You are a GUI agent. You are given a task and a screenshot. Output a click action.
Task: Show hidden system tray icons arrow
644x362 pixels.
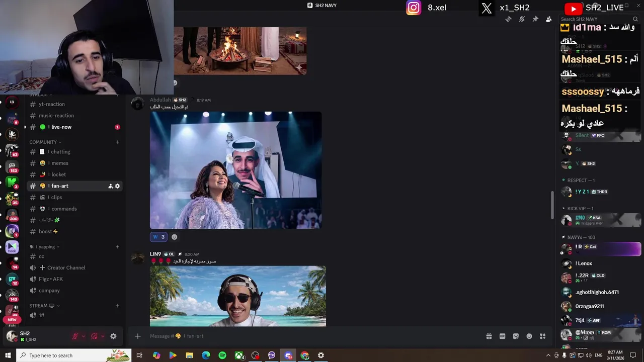(x=548, y=355)
